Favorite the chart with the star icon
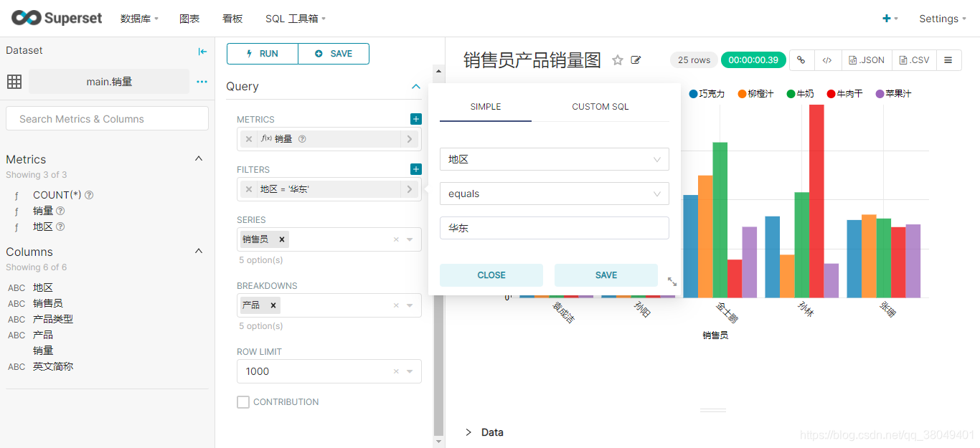Screen dimensions: 980x448 (x=618, y=60)
